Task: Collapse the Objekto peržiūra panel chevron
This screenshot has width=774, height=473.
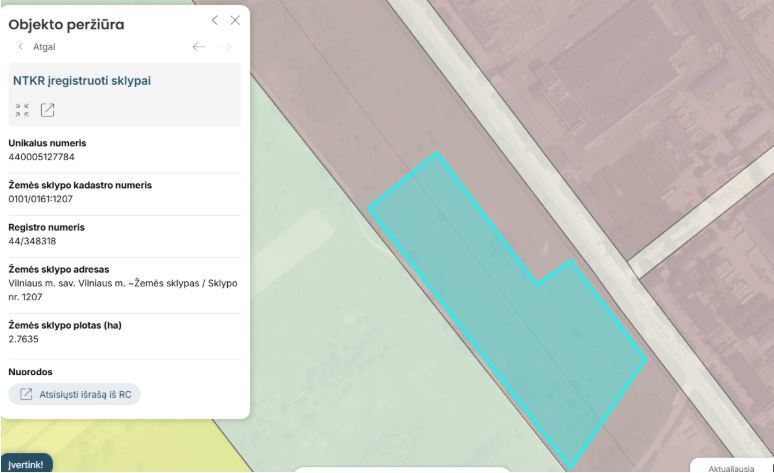Action: tap(214, 20)
